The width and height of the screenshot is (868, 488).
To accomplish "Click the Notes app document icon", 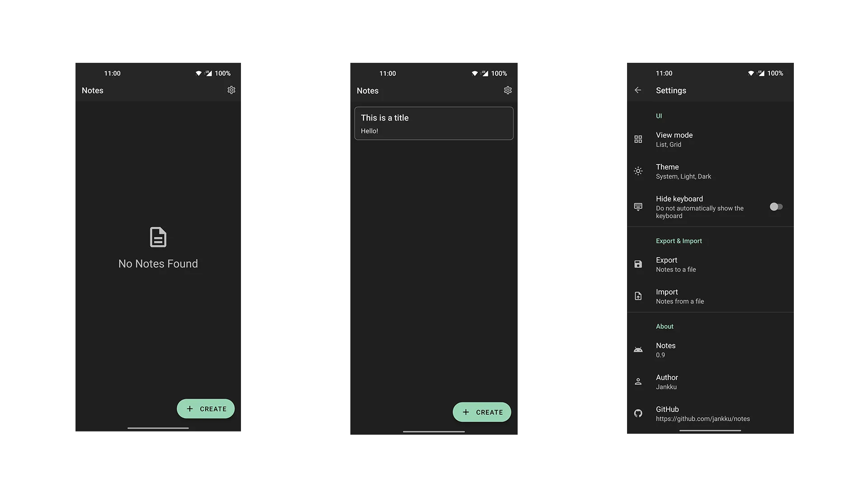I will tap(157, 237).
